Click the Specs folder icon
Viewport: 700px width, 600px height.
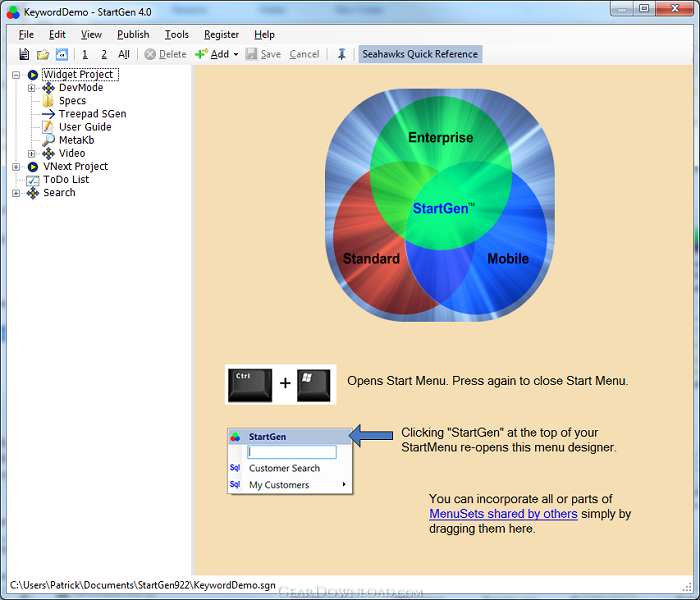[x=48, y=101]
